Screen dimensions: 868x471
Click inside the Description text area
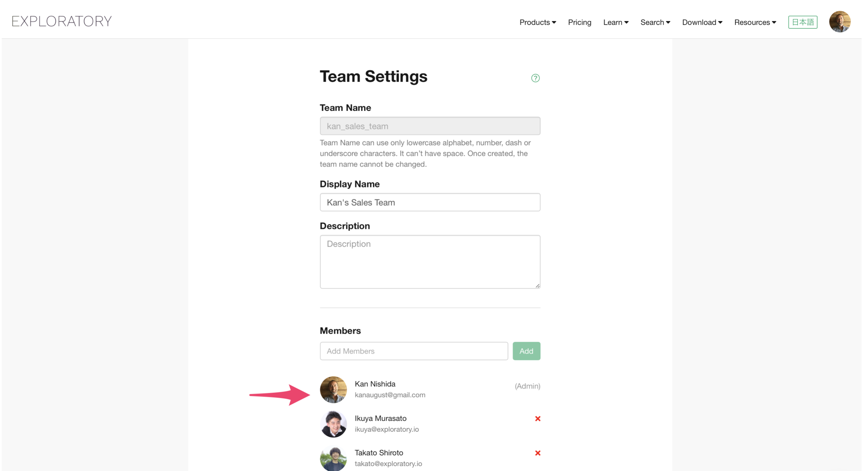coord(430,262)
